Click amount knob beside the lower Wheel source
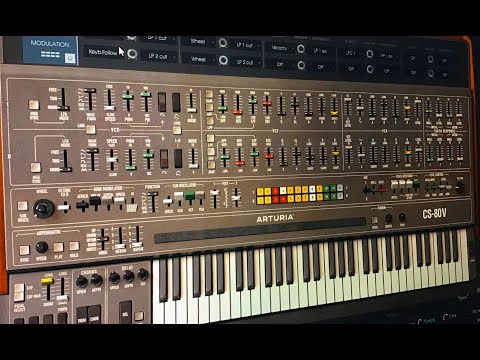The image size is (480, 360). [x=223, y=60]
